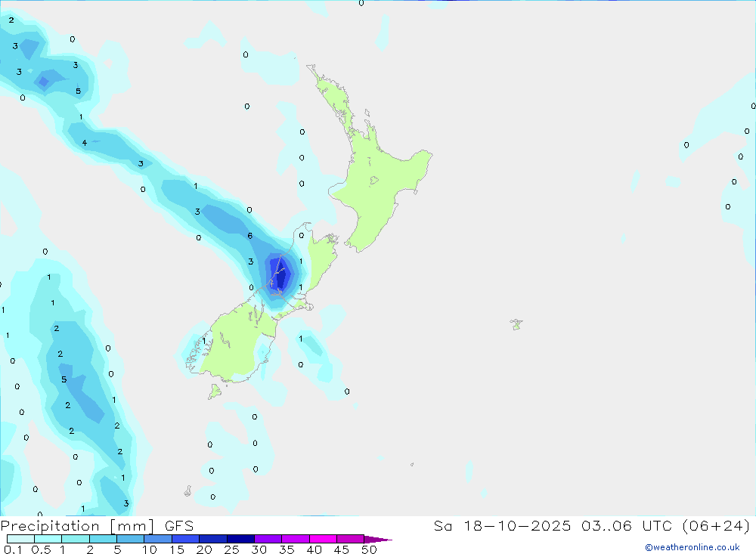Click the legend arrow tip above 50
Screen dimensions: 756x554
tap(378, 540)
